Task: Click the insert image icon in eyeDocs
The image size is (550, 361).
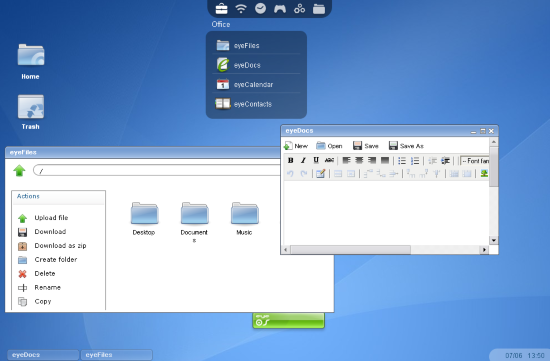Action: 484,173
